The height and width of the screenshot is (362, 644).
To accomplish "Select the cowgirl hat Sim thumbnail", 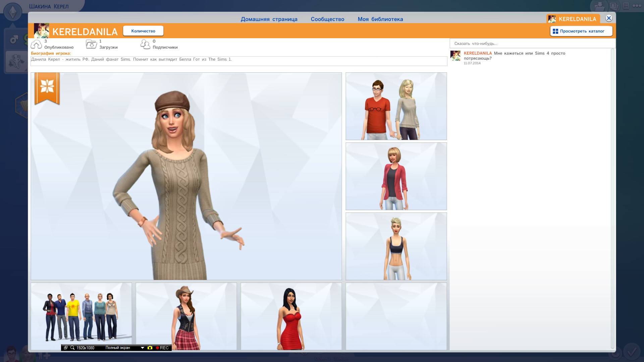I will tap(186, 316).
